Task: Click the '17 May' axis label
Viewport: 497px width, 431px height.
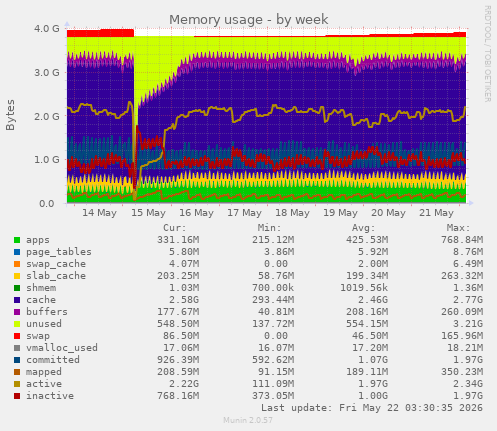Action: tap(244, 213)
